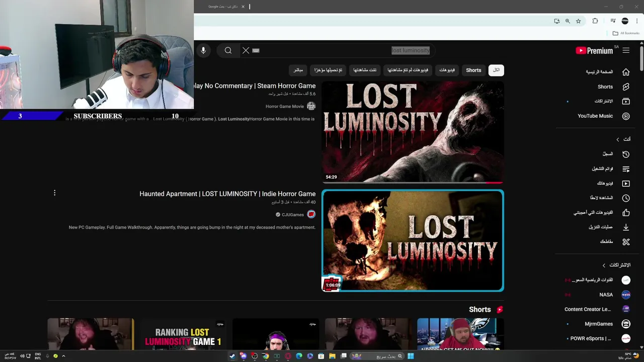Close the Google search browser tab
644x362 pixels.
[243, 7]
